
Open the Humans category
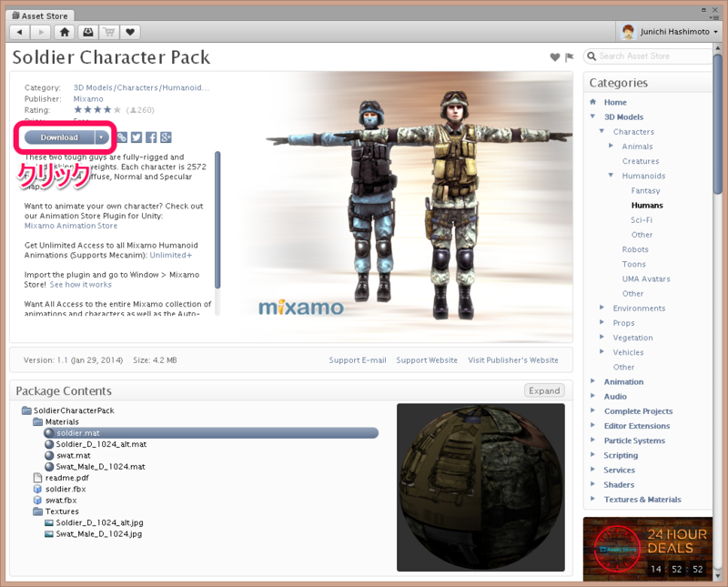click(647, 206)
